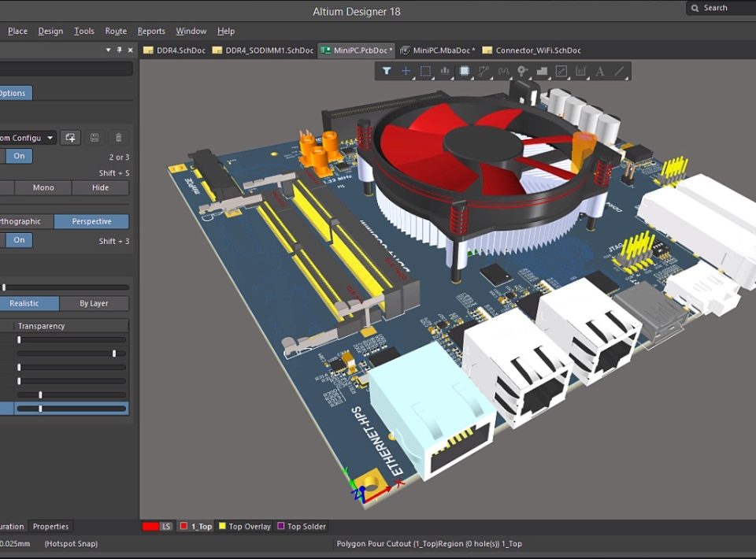The image size is (756, 559).
Task: Click the 'Shift + S' shortcut label
Action: [113, 173]
